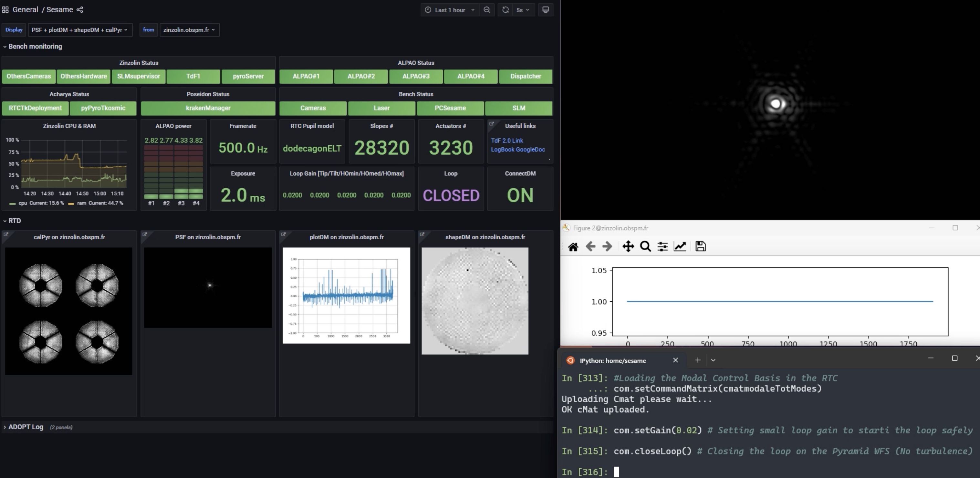Open the external link icon on calPyr panel
The width and height of the screenshot is (980, 478).
[6, 234]
